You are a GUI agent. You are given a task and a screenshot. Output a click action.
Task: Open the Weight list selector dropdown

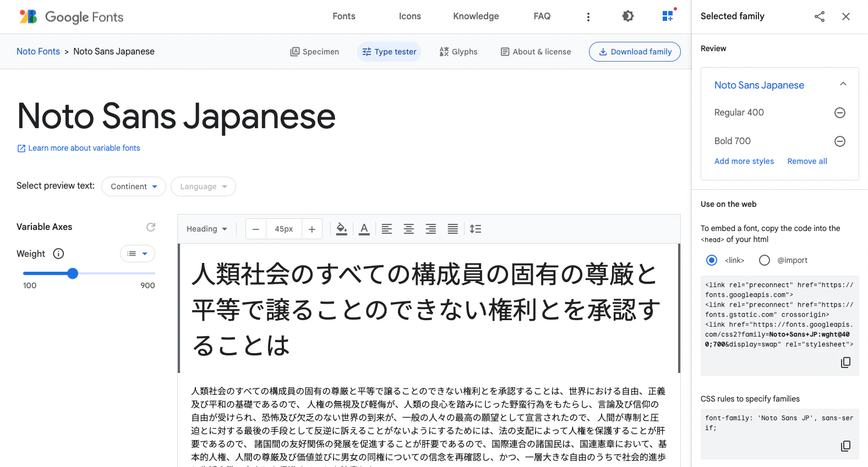[138, 254]
